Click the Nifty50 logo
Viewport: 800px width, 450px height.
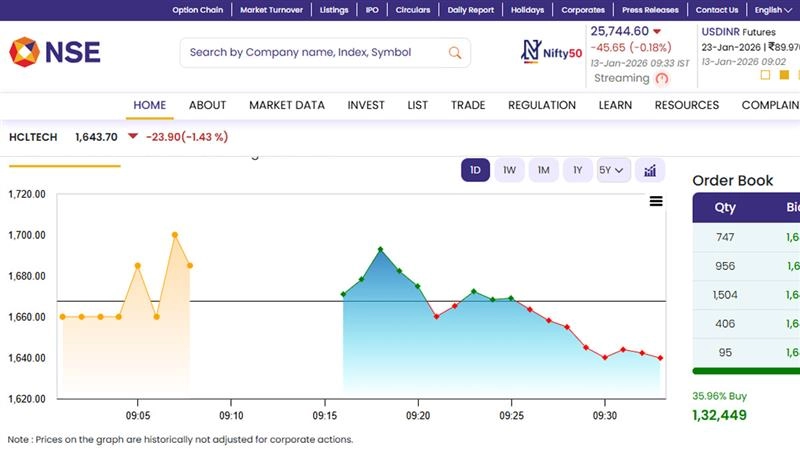(x=549, y=51)
